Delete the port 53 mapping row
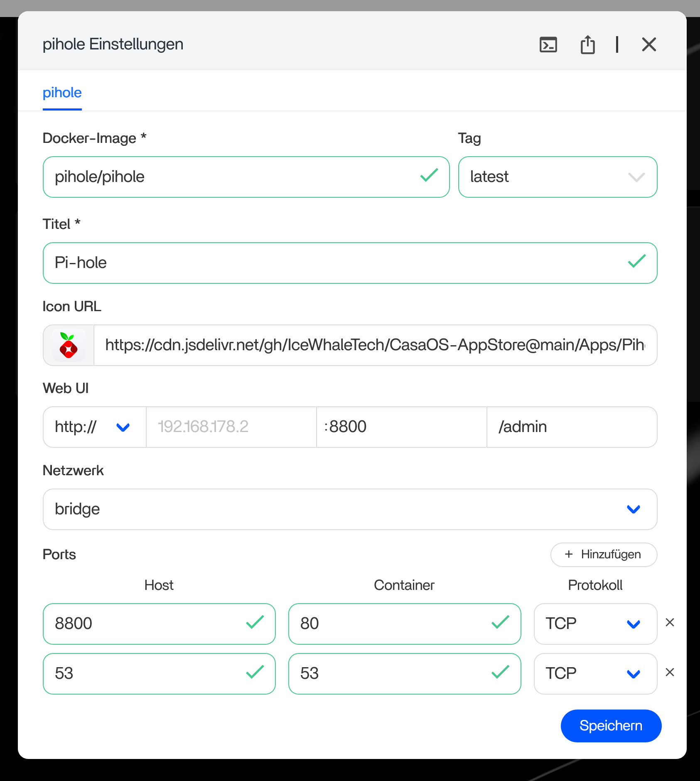 coord(670,672)
